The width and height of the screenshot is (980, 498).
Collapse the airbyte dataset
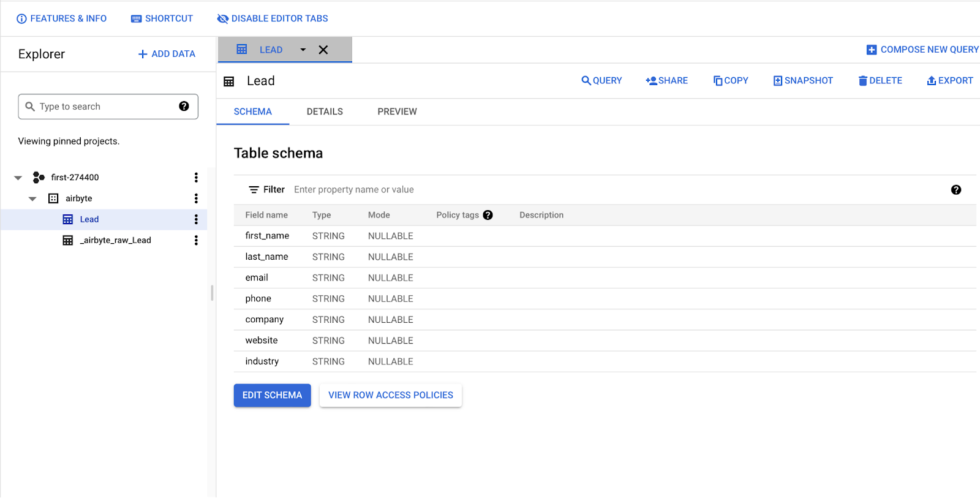pyautogui.click(x=33, y=198)
